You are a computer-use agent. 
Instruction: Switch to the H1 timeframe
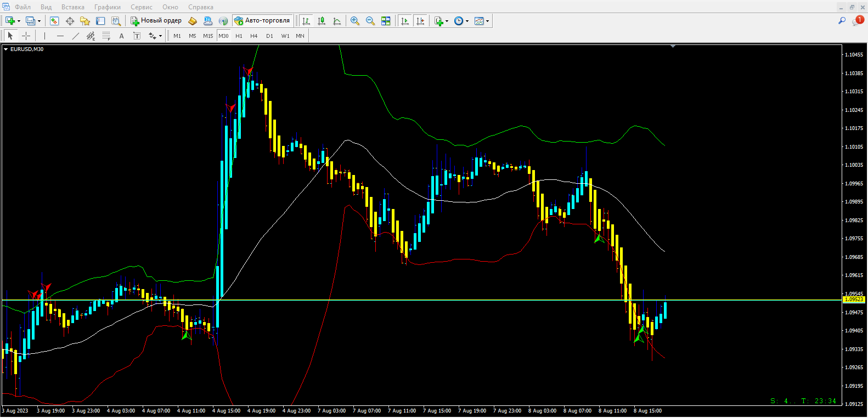tap(239, 36)
